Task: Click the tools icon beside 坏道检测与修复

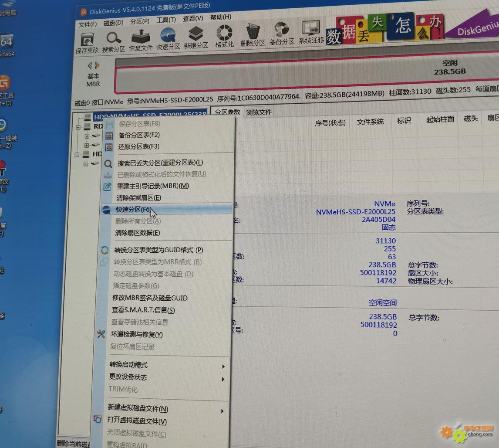Action: [x=101, y=334]
